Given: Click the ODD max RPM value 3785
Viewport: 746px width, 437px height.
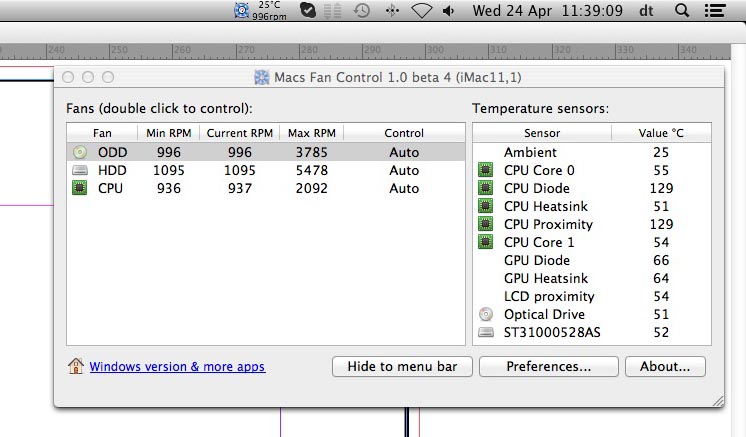Looking at the screenshot, I should [x=312, y=152].
